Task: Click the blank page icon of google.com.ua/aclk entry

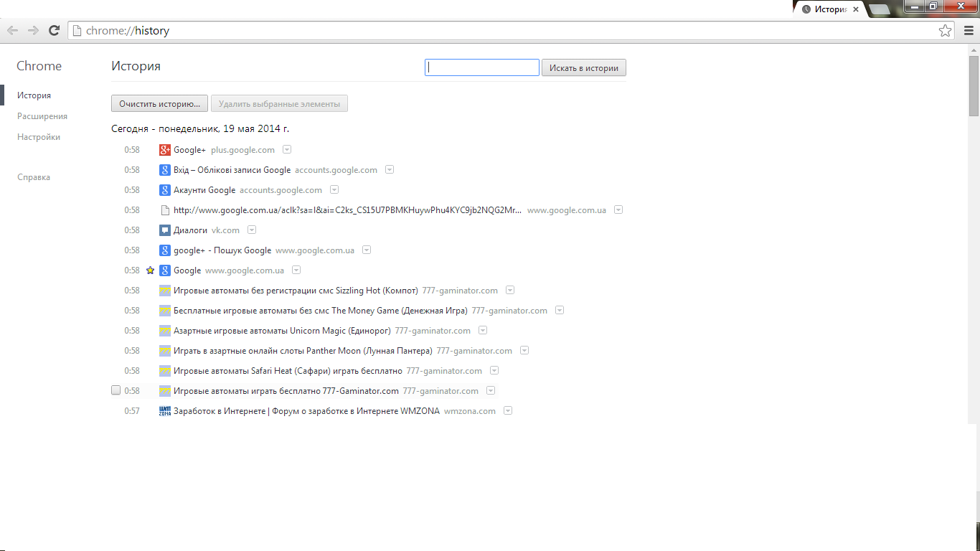Action: (x=165, y=210)
